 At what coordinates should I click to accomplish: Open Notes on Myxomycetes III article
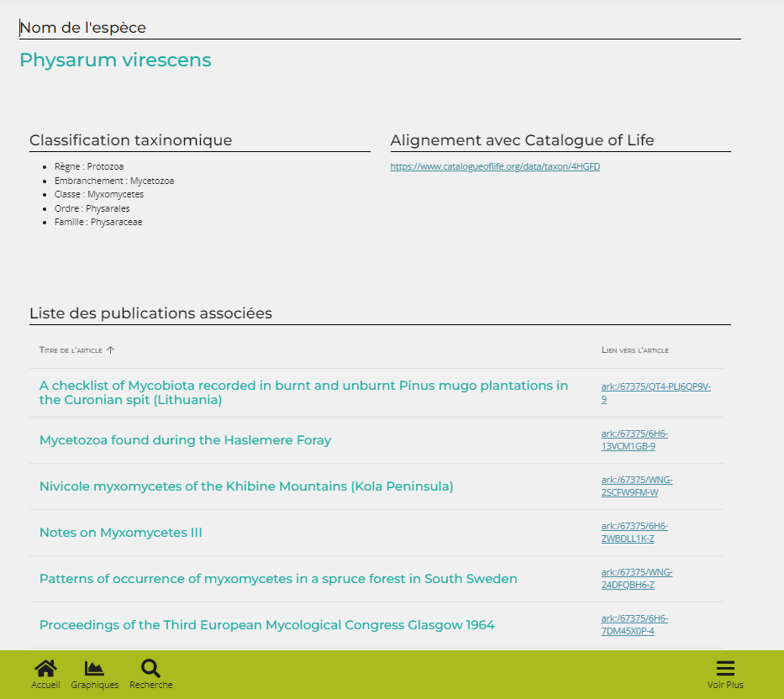tap(120, 533)
